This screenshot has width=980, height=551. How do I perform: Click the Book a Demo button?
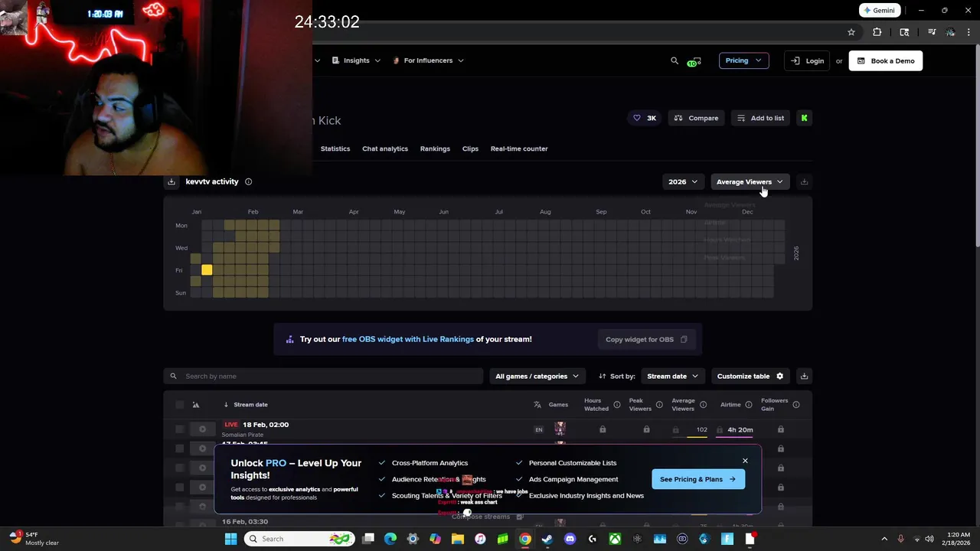coord(885,60)
